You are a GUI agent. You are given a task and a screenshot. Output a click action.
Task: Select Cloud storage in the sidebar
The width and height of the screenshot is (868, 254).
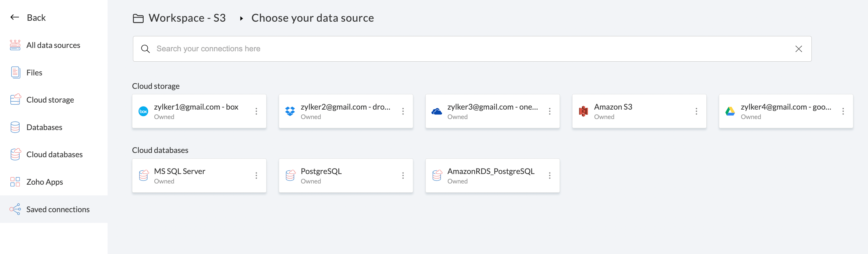[50, 100]
